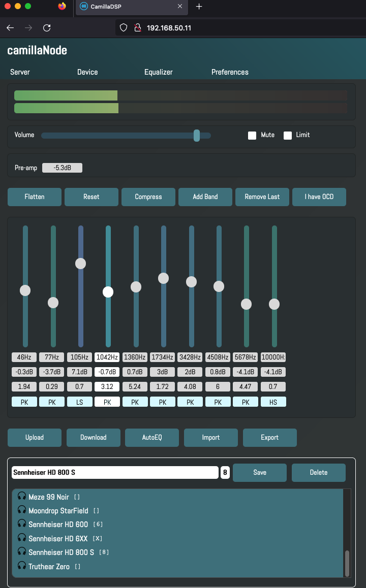Screen dimensions: 366x588
Task: Click the preset name field Sennheiser HD 800 S
Action: (x=115, y=473)
